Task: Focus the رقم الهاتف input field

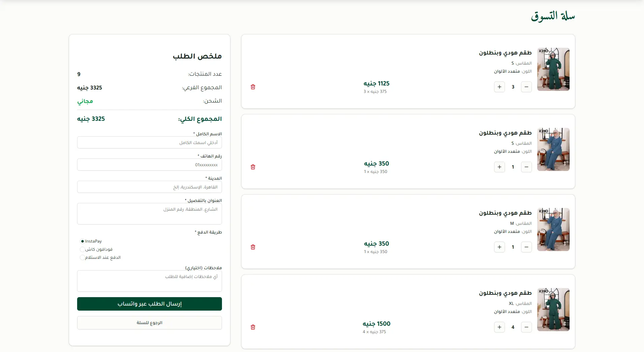Action: pos(150,165)
